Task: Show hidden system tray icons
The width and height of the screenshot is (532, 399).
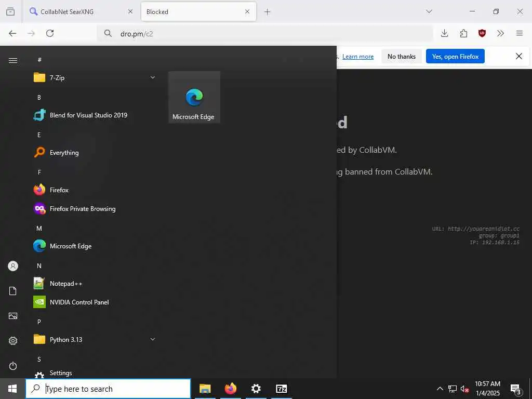Action: pos(440,389)
